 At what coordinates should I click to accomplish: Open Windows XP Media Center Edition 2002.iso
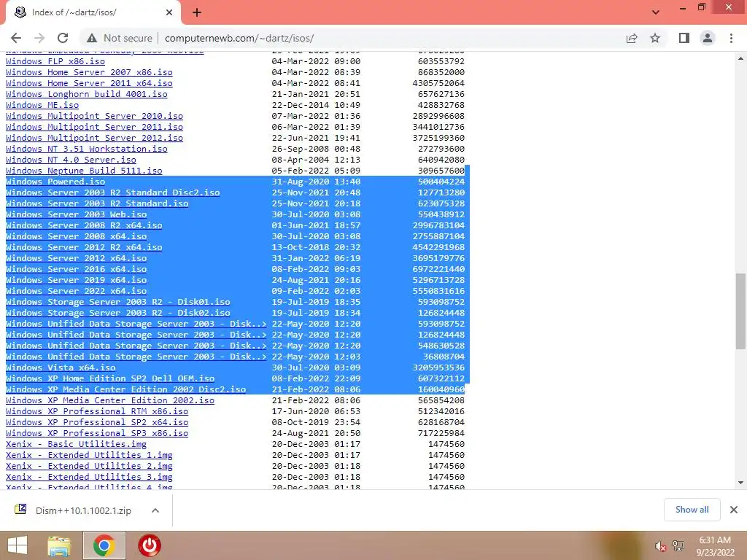point(110,400)
